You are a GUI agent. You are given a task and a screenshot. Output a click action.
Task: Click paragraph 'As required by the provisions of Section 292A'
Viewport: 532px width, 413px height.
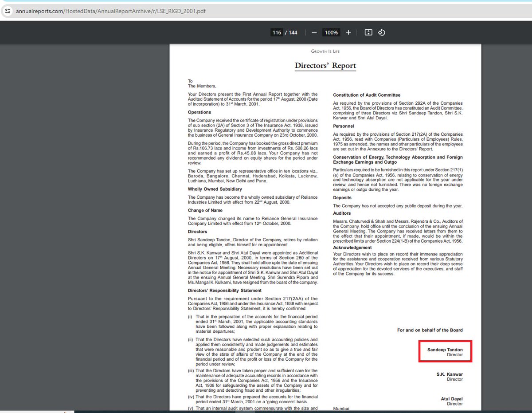[398, 110]
